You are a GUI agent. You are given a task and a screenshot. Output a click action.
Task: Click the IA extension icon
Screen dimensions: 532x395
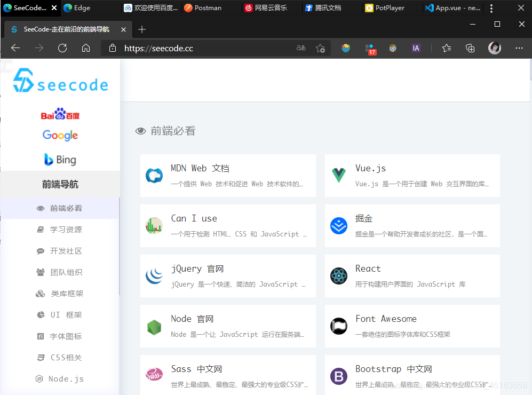click(x=416, y=48)
